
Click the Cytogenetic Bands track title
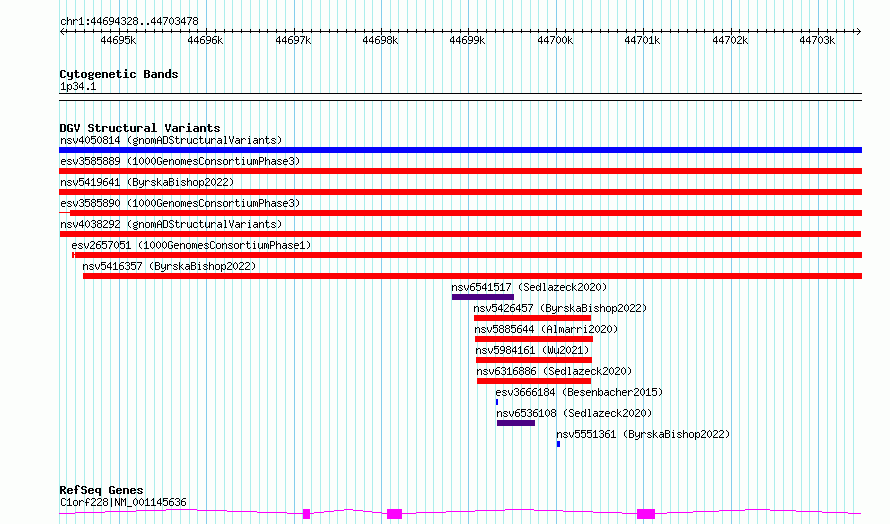[x=119, y=74]
